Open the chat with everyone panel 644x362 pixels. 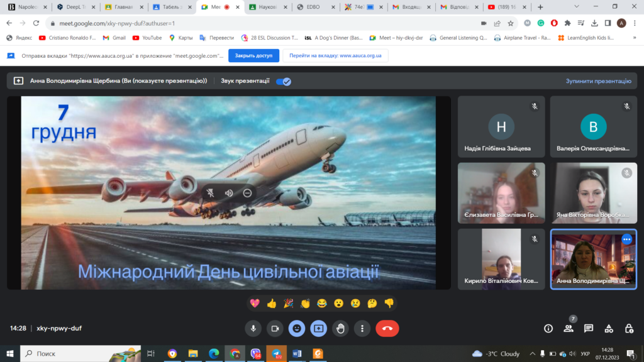click(x=589, y=328)
